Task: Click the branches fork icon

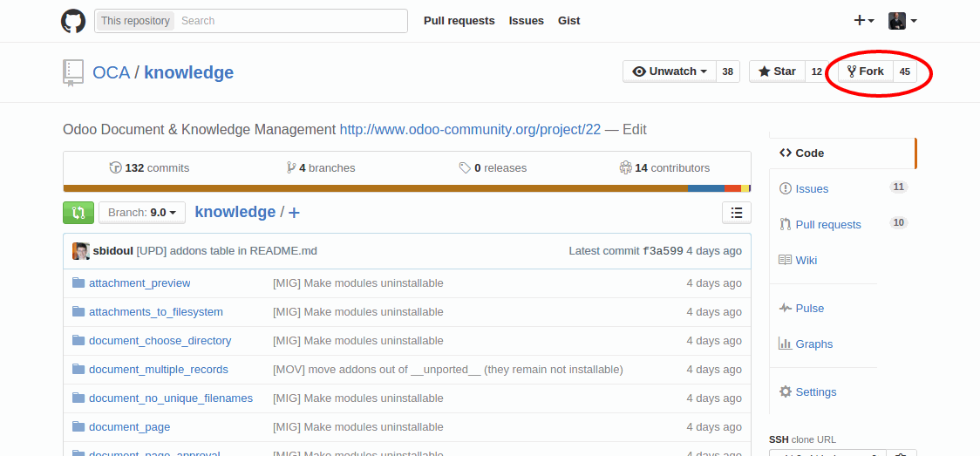Action: tap(291, 167)
